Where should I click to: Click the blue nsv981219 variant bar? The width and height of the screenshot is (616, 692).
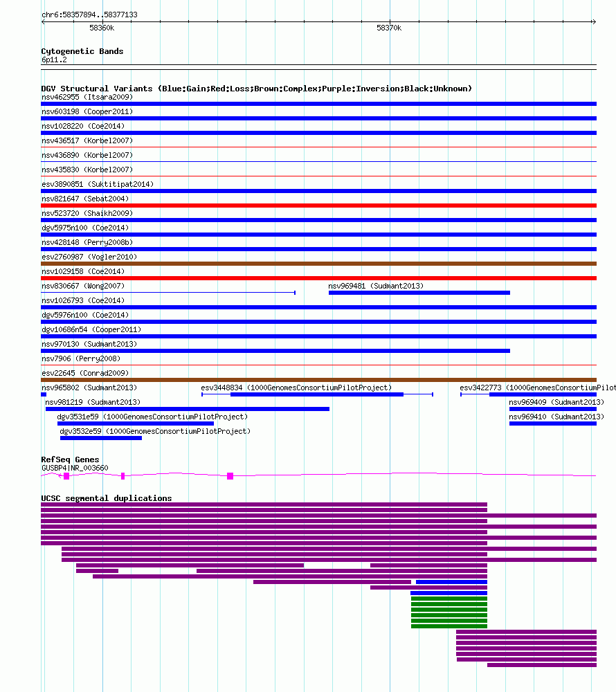click(x=188, y=409)
